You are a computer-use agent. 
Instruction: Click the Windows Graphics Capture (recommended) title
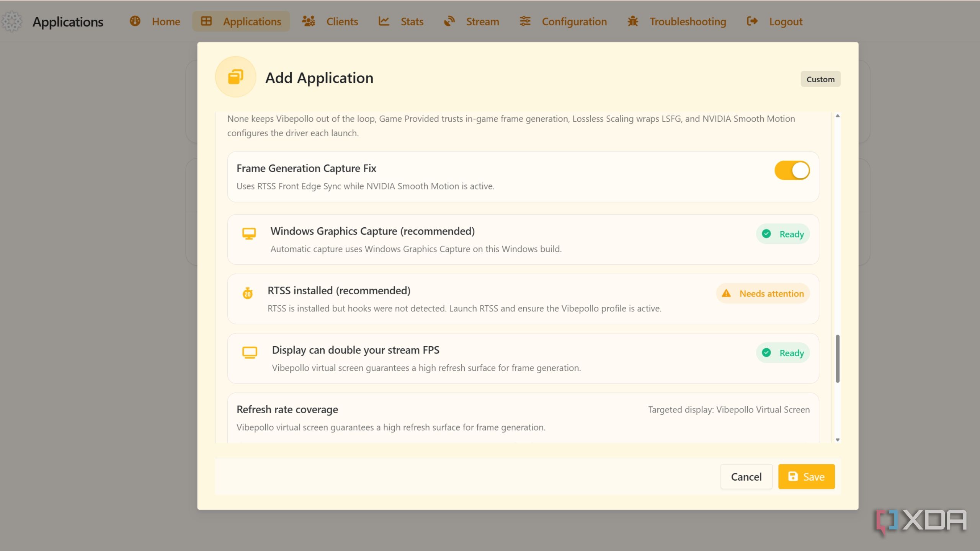click(372, 231)
